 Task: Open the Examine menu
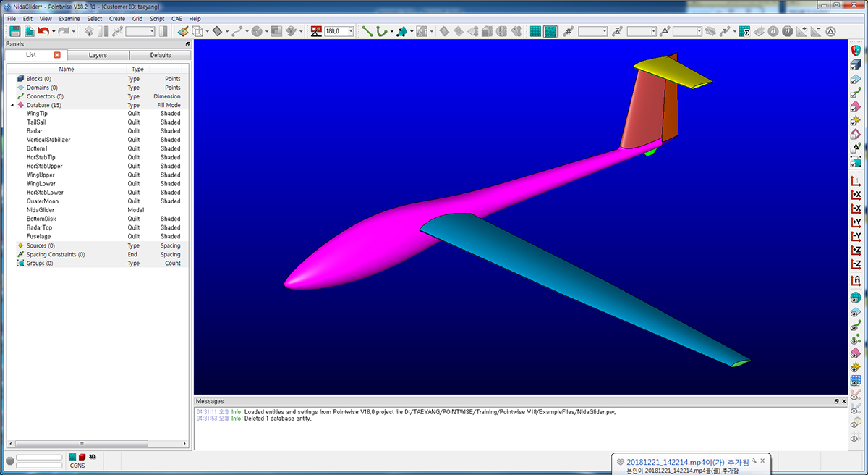click(x=69, y=18)
